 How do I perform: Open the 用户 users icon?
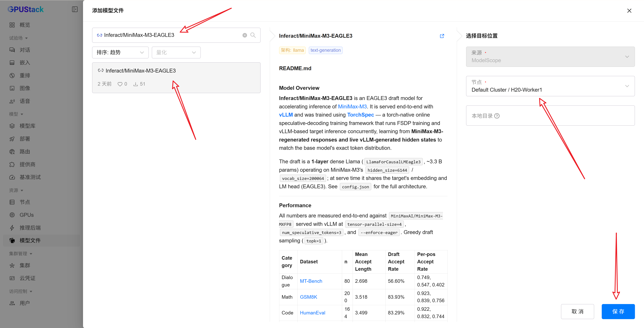12,303
